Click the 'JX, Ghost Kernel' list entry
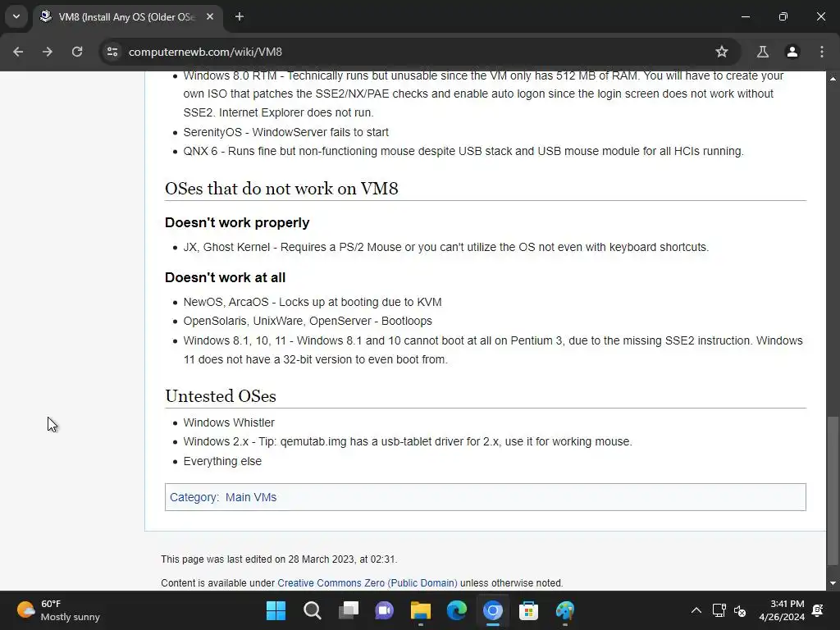The height and width of the screenshot is (630, 840). [x=445, y=247]
